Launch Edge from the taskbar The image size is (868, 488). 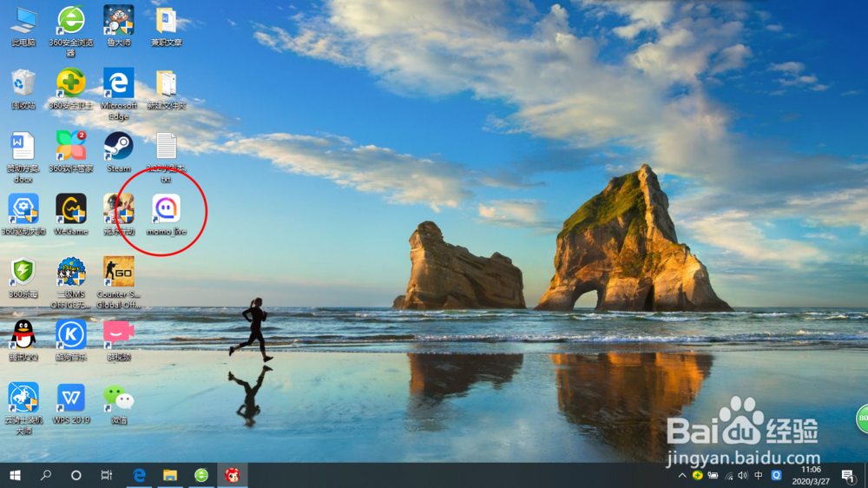tap(139, 475)
